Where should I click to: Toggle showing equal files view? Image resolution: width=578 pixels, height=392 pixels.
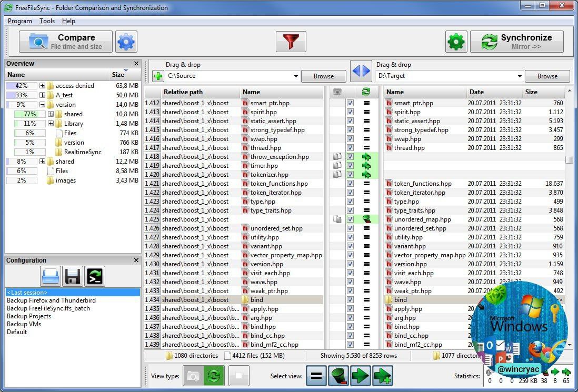point(316,376)
